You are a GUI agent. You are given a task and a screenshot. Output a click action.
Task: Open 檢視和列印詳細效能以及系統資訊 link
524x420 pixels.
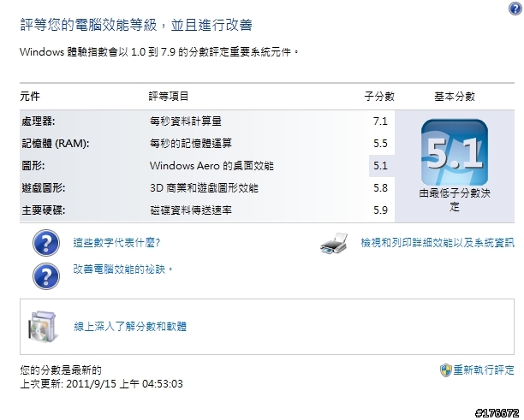(x=438, y=243)
